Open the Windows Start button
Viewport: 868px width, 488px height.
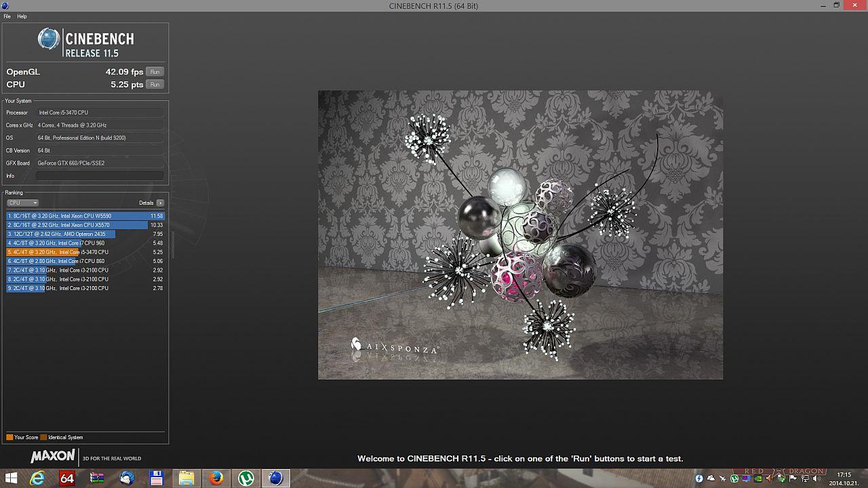(x=11, y=479)
